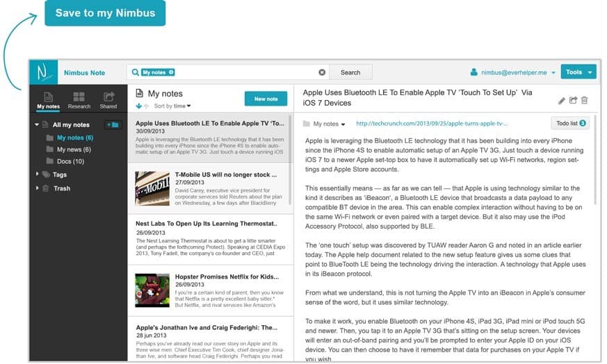Image resolution: width=607 pixels, height=364 pixels.
Task: Open the My notes folder dropdown in note
Action: point(329,124)
